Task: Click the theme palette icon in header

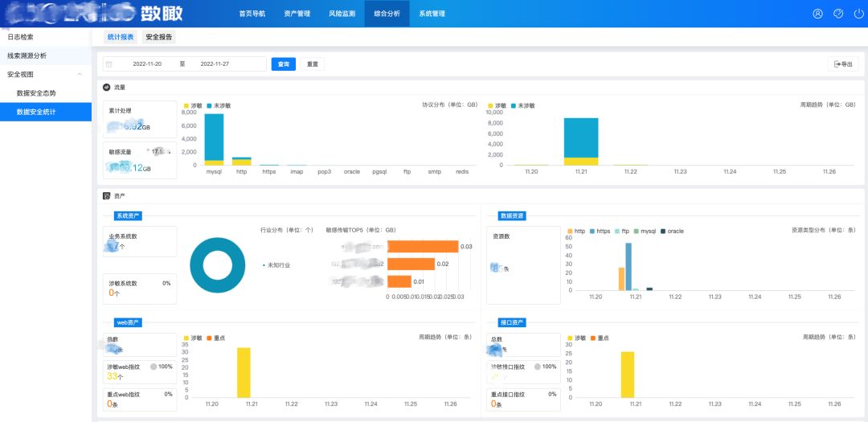Action: pos(838,14)
